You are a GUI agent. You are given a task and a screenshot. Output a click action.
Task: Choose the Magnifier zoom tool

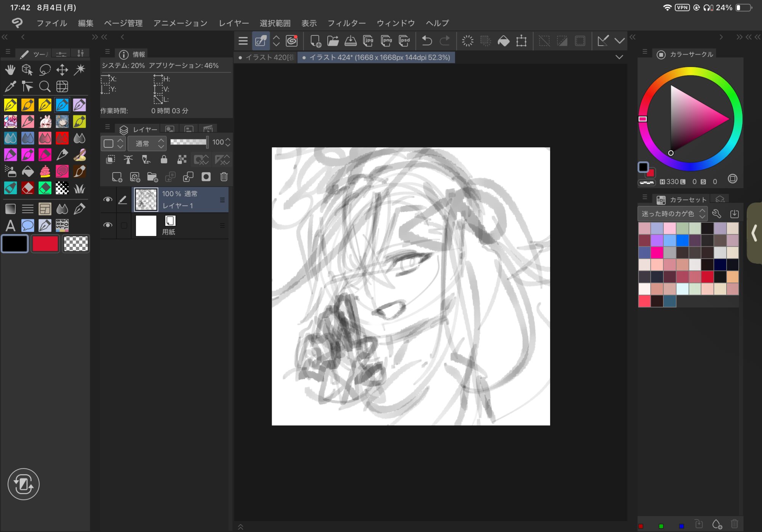click(x=45, y=87)
